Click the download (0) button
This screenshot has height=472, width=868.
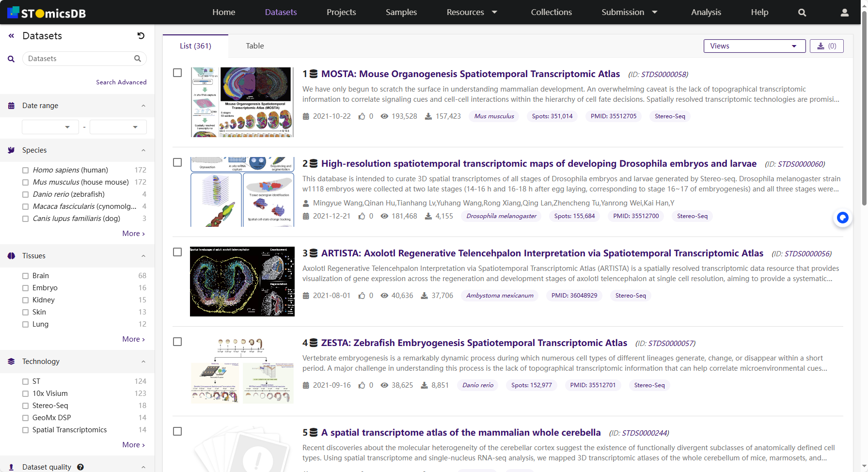coord(827,46)
